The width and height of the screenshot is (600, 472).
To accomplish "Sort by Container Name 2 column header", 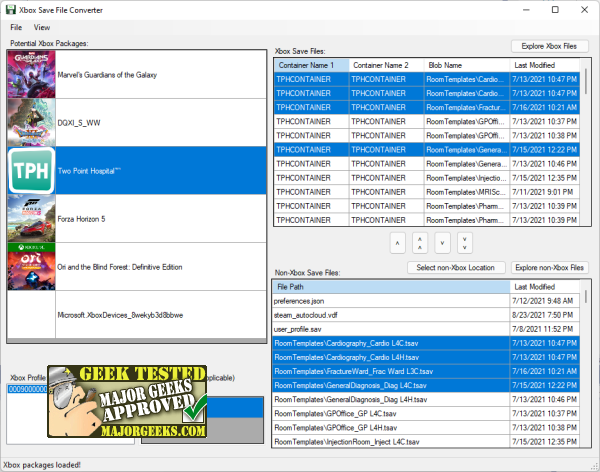I will click(x=386, y=65).
